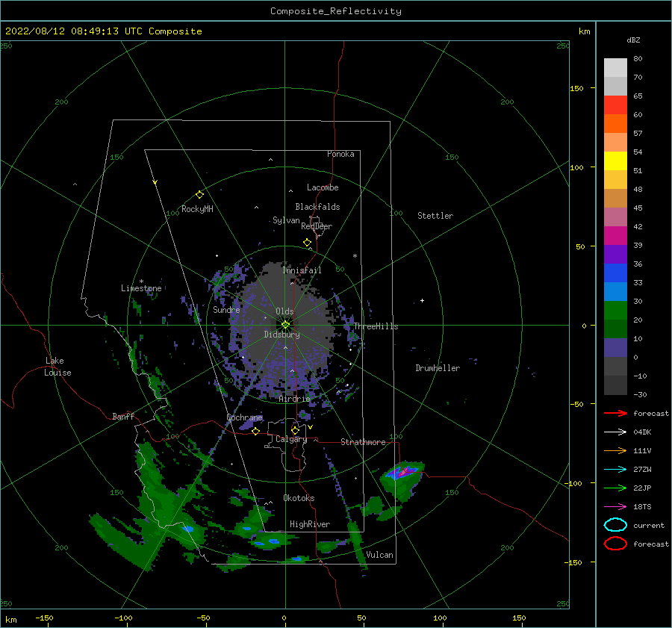Click the RockyMH label
Screen dimensions: 672x628
pos(197,209)
